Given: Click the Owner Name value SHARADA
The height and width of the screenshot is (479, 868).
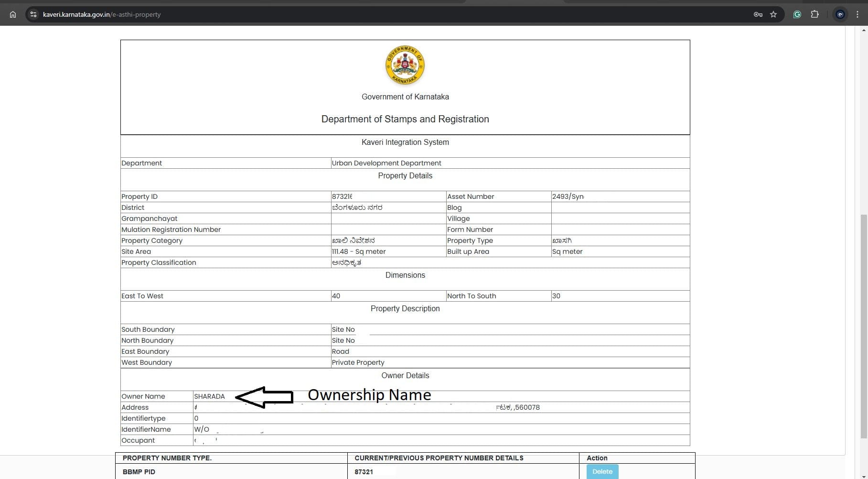Looking at the screenshot, I should 209,396.
